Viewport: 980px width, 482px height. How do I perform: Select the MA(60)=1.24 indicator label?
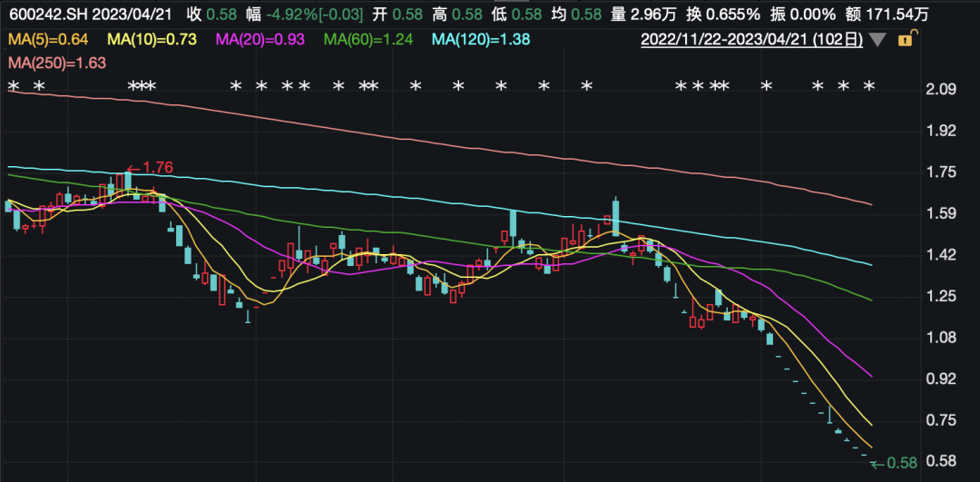point(368,40)
